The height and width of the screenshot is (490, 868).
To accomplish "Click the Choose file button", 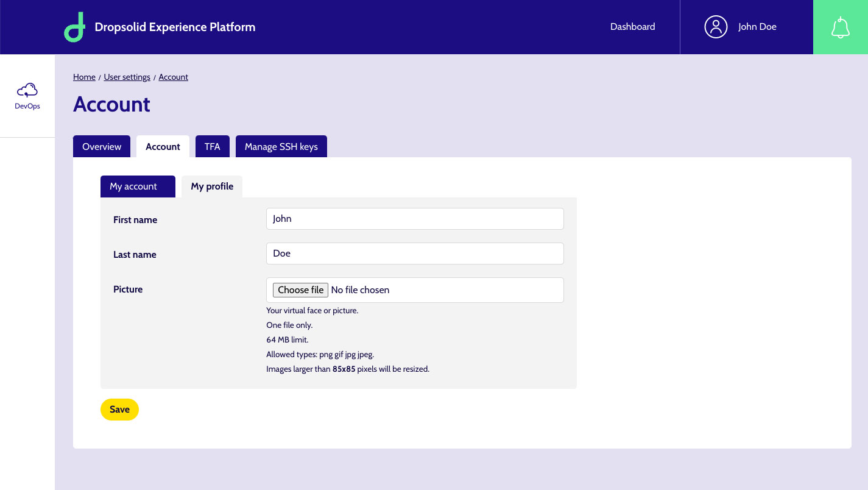I will point(300,290).
